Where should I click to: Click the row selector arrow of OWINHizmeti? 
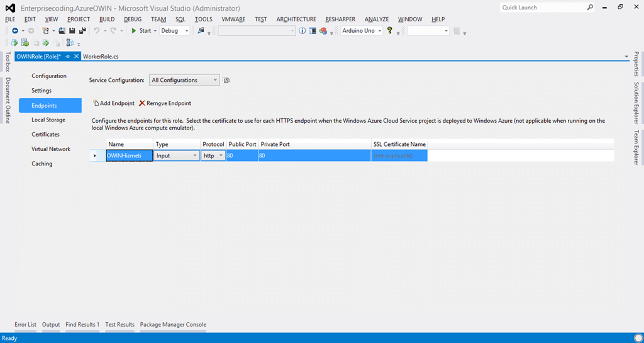pos(95,155)
